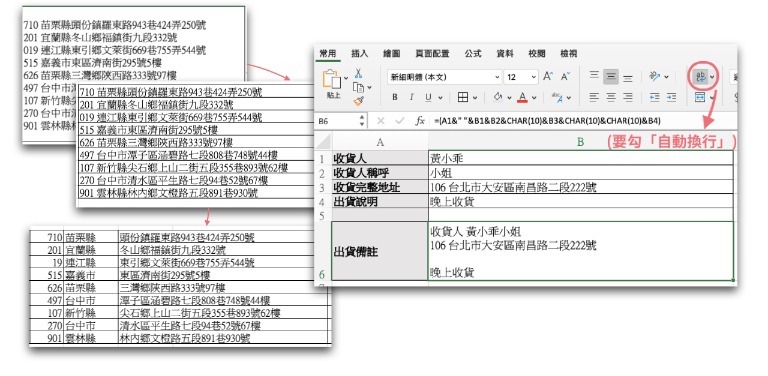The image size is (768, 376).
Task: Click the fx Insert Function button
Action: coord(420,121)
